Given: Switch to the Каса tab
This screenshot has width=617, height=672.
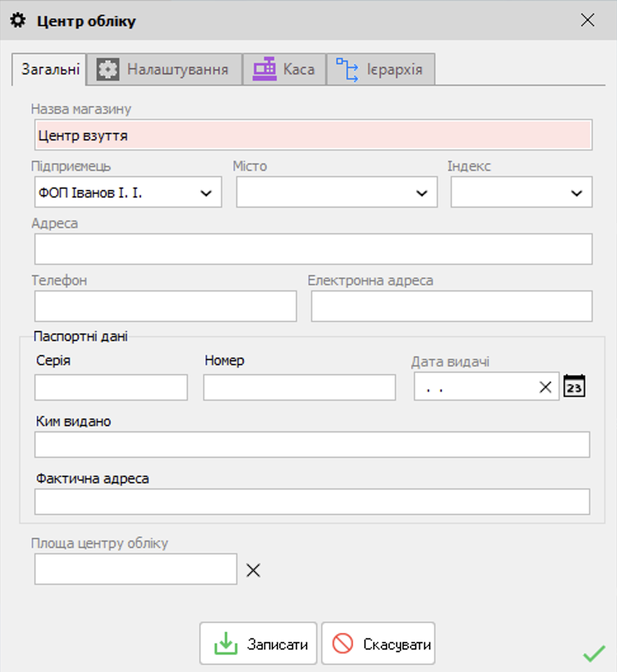Looking at the screenshot, I should point(284,69).
